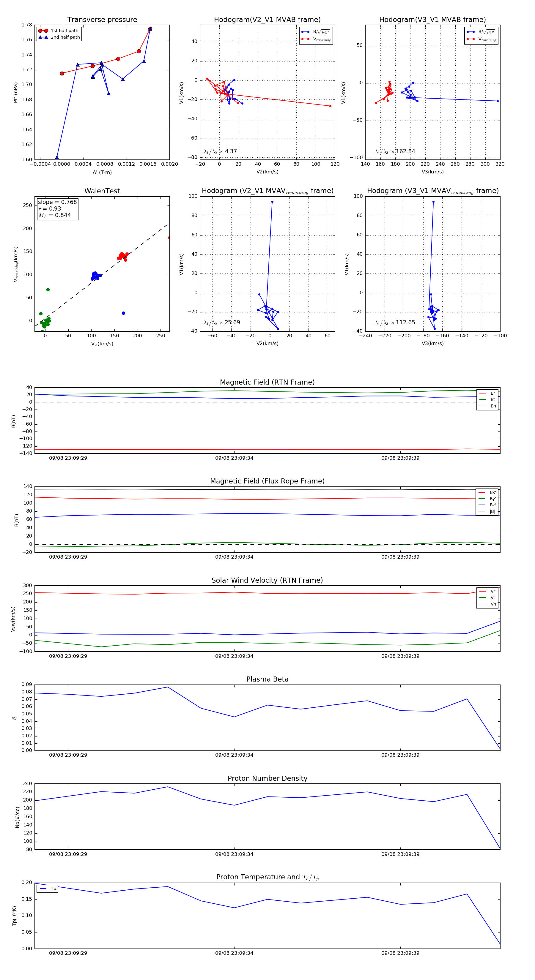This screenshot has height=980, width=535.
Task: Click 'Magnetic Field (Flux Rope Frame)' title
Action: [x=267, y=481]
